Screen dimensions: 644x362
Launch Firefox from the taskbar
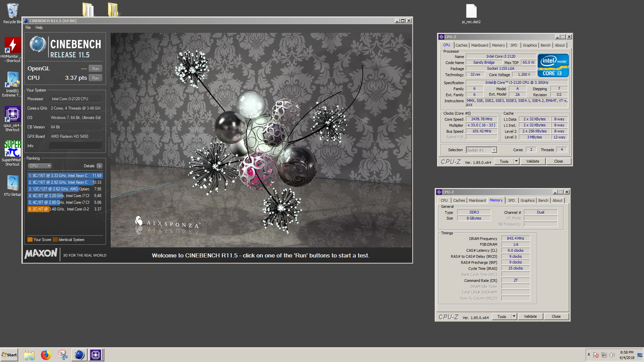[x=46, y=355]
